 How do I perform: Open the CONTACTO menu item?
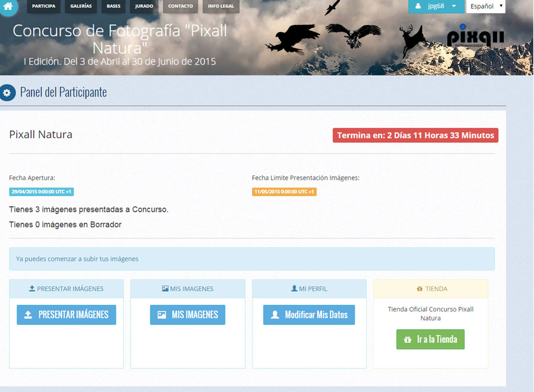coord(180,6)
